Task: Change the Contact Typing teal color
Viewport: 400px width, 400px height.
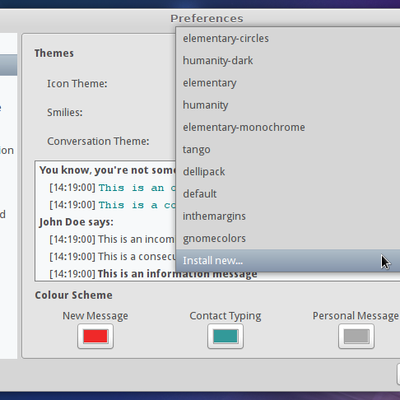Action: click(x=225, y=336)
